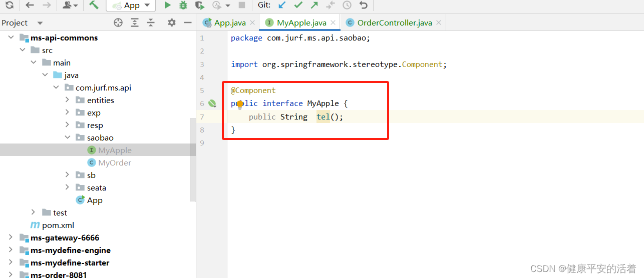Click line number 7 in the gutter

tap(202, 116)
